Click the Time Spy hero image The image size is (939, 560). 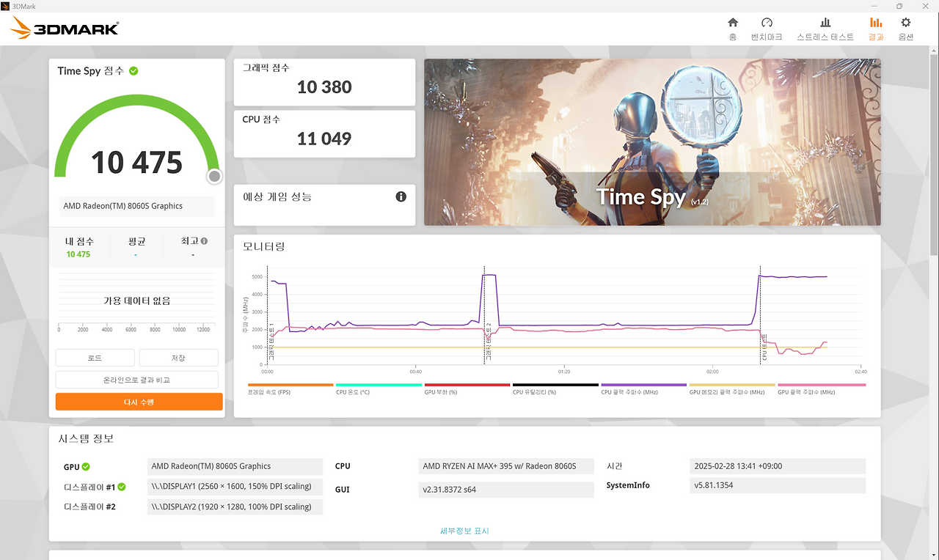click(652, 142)
